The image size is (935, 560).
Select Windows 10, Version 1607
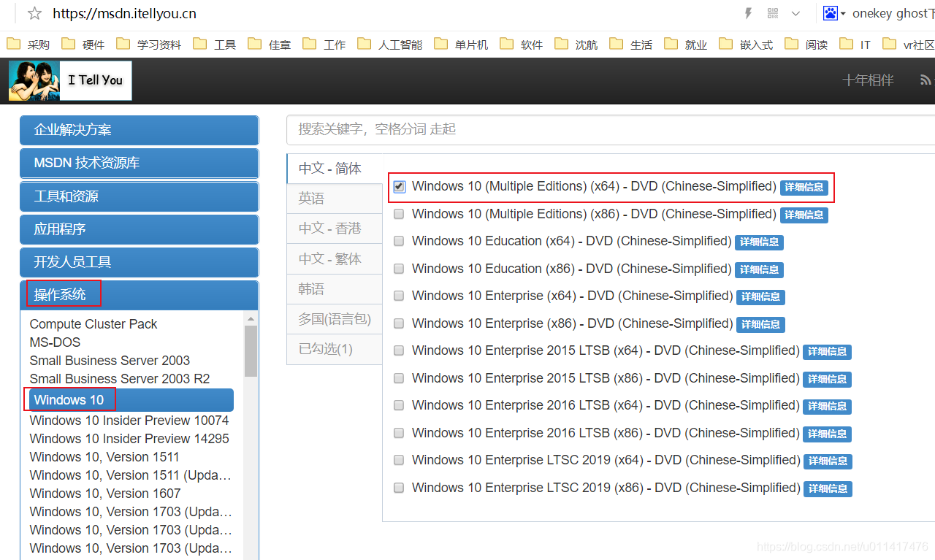[105, 494]
